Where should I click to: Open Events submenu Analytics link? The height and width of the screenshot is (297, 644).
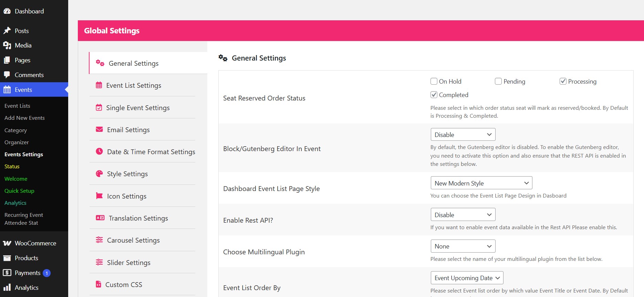(x=15, y=203)
